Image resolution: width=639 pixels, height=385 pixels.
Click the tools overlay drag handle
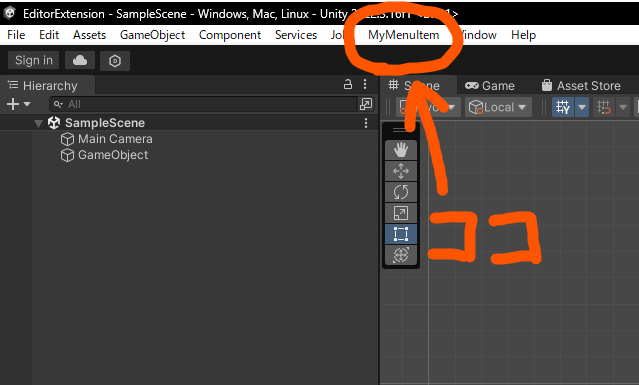click(401, 130)
